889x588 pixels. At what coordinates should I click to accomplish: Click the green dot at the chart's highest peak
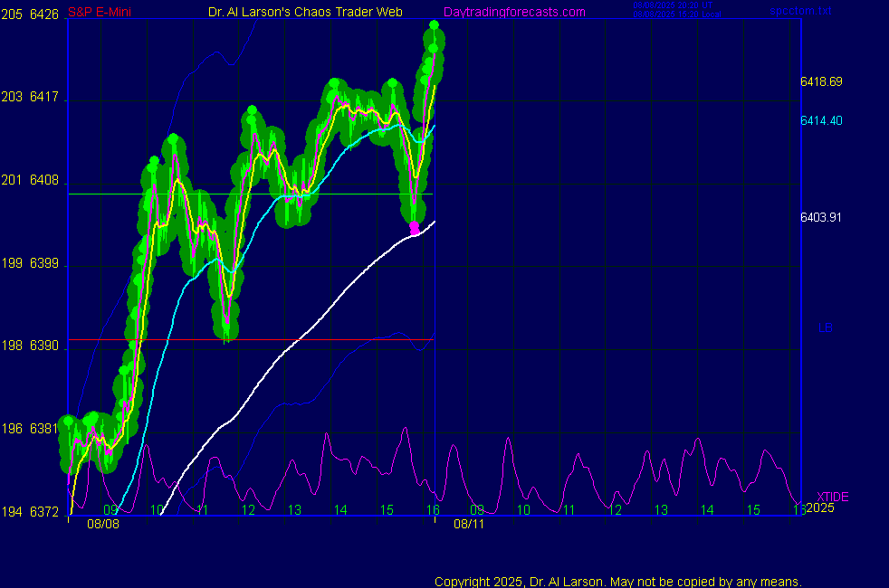[x=435, y=24]
